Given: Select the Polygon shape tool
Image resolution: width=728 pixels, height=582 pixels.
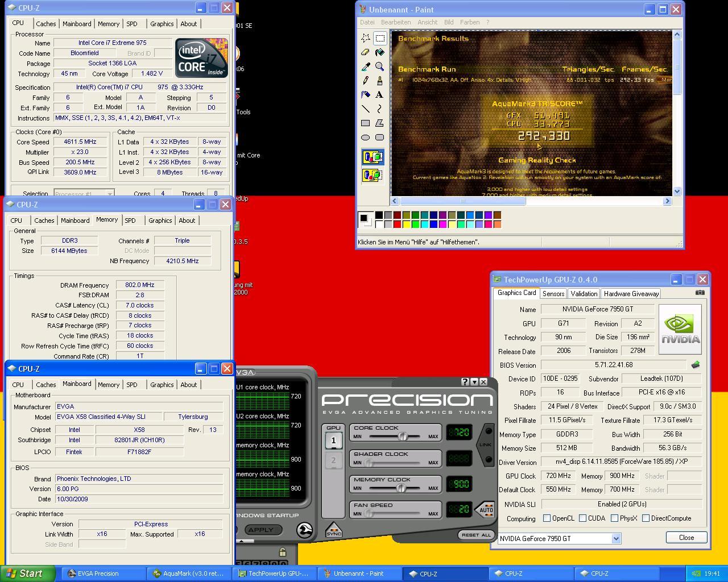Looking at the screenshot, I should (380, 123).
